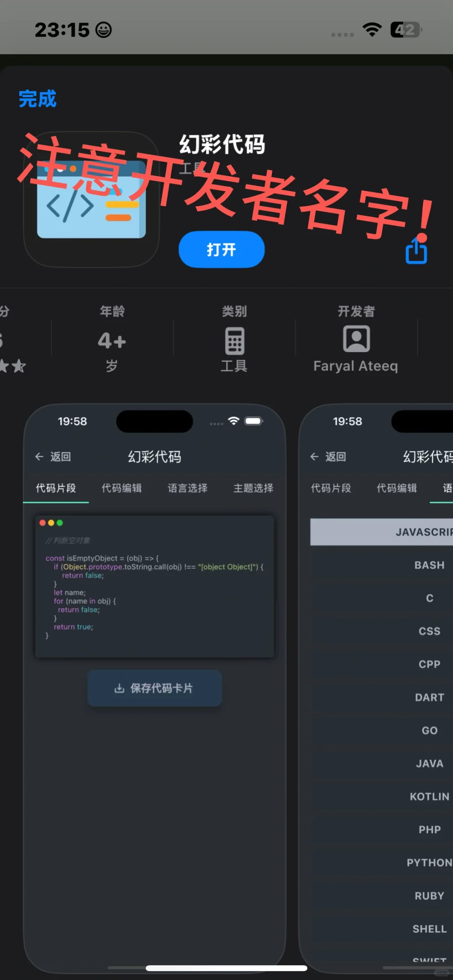Tap the share icon
This screenshot has height=980, width=453.
(x=416, y=250)
